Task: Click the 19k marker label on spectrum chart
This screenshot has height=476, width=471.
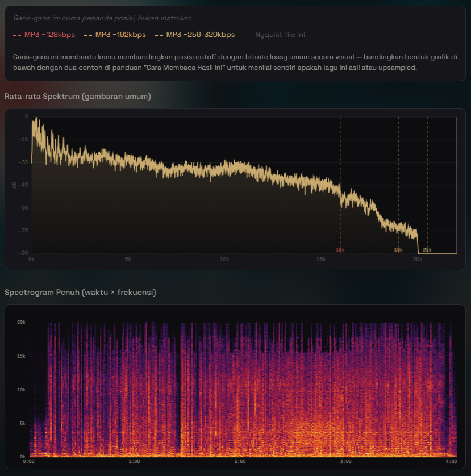Action: [x=398, y=250]
